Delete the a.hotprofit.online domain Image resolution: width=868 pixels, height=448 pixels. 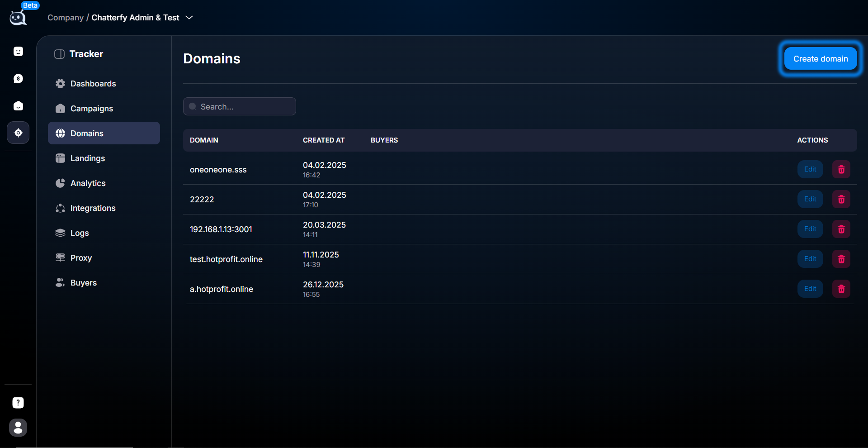click(841, 289)
